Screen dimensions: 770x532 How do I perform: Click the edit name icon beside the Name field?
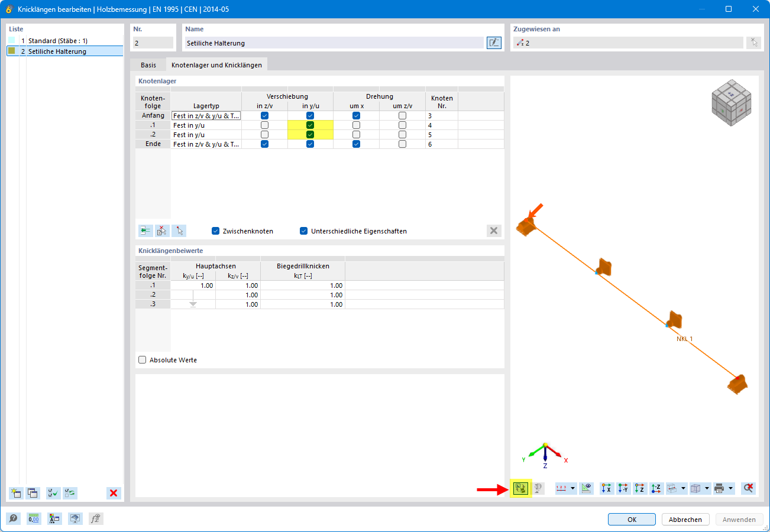pyautogui.click(x=494, y=43)
